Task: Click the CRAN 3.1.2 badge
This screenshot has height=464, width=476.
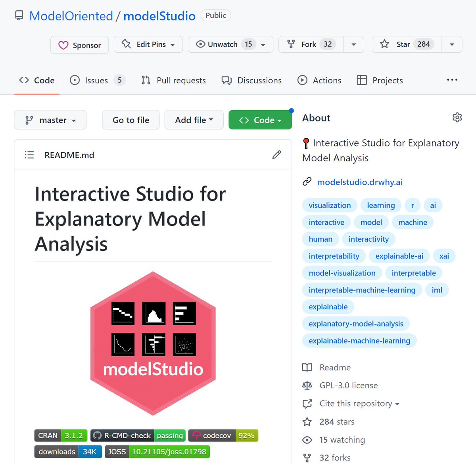Action: coord(61,435)
